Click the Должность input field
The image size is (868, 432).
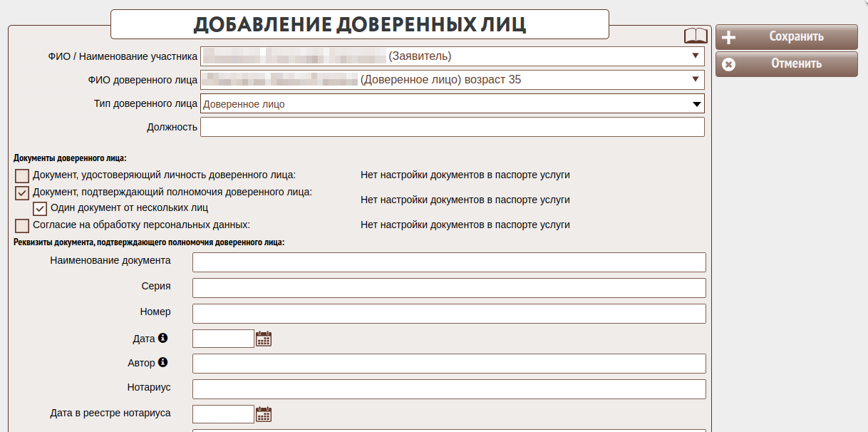(452, 127)
